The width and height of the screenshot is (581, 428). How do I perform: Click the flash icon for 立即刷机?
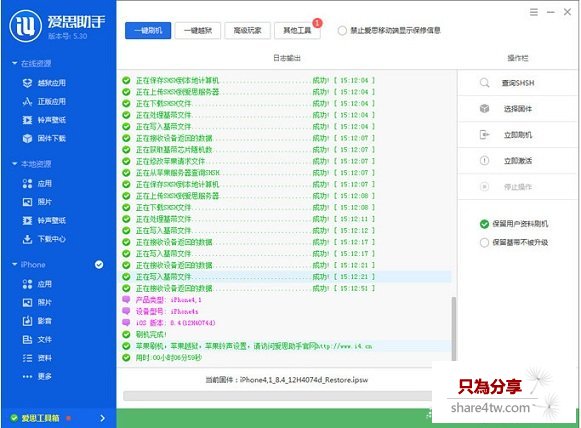(485, 135)
